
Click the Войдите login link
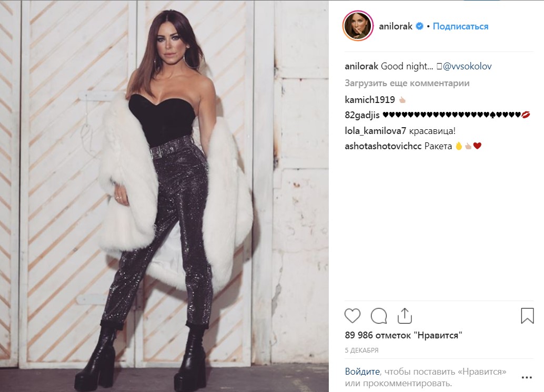tap(362, 372)
